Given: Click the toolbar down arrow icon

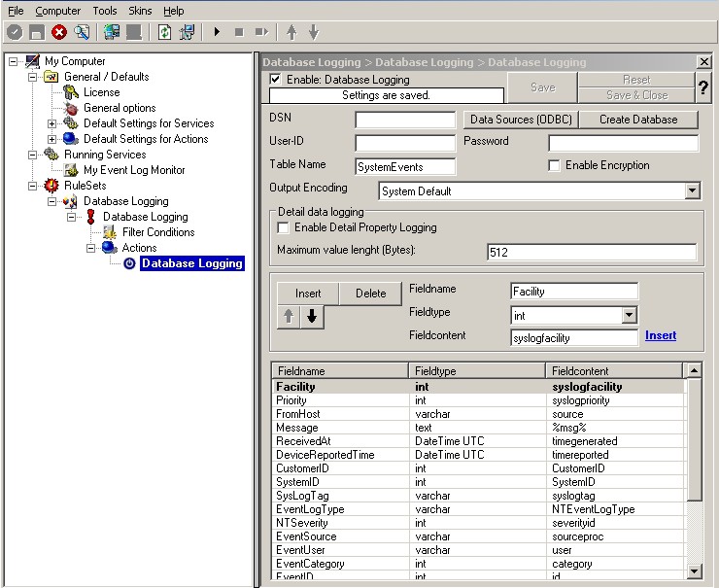Looking at the screenshot, I should (x=314, y=32).
